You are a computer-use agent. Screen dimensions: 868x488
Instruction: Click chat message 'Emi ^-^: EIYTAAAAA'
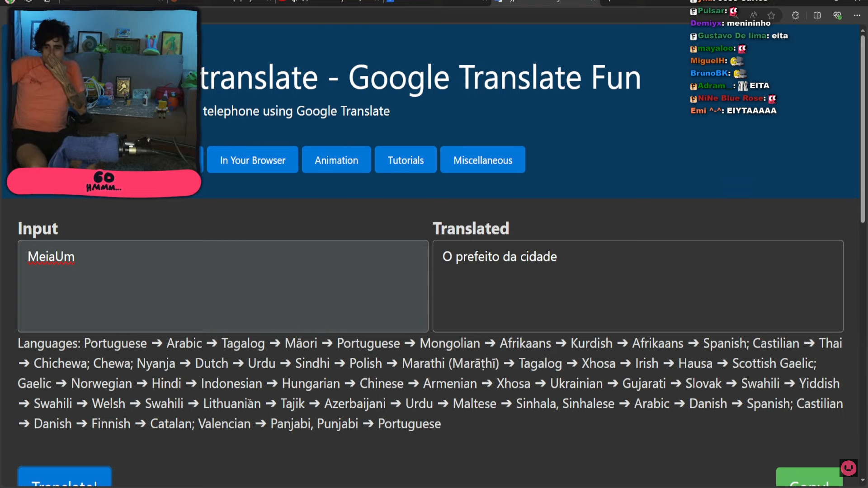(x=733, y=111)
